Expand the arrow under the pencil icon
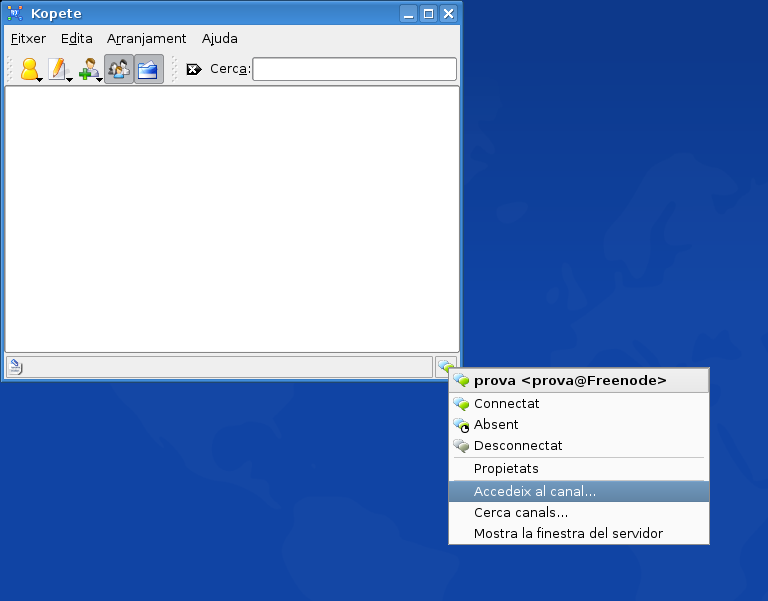Viewport: 768px width, 601px height. [x=69, y=79]
